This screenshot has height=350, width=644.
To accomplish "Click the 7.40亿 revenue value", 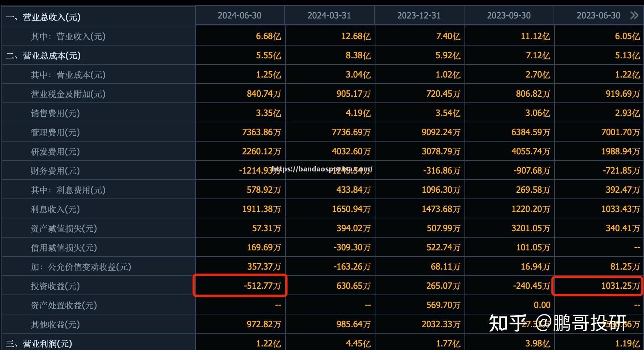I will point(448,36).
